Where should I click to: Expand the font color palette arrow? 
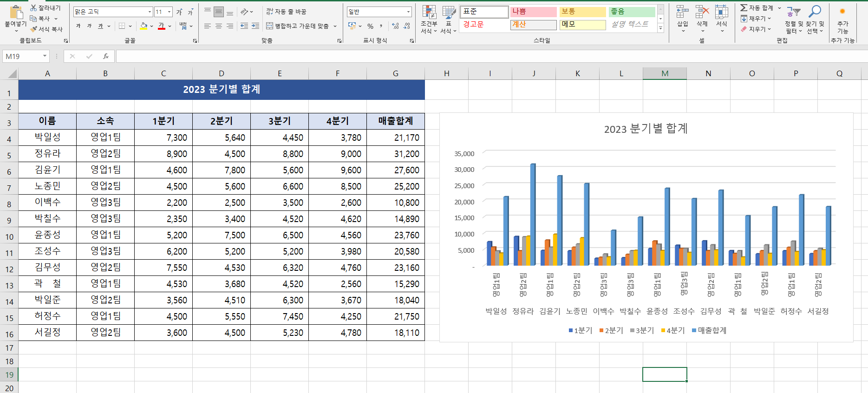pos(170,26)
